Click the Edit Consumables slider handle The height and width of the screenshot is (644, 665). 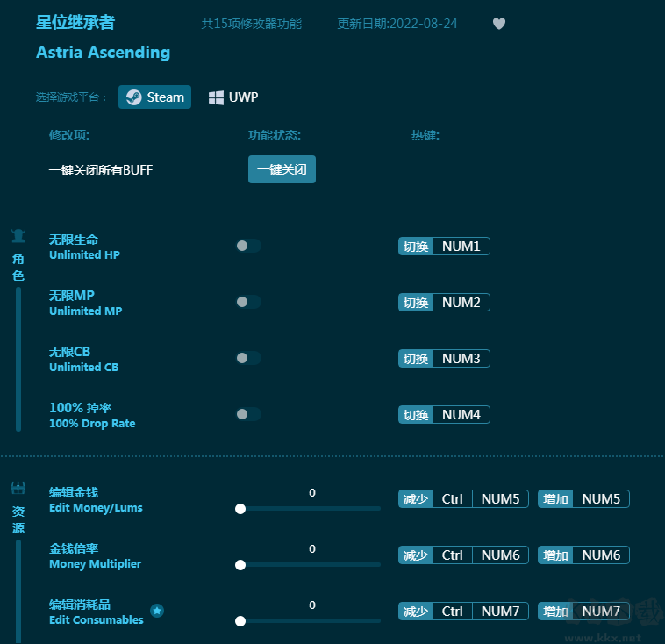(240, 621)
